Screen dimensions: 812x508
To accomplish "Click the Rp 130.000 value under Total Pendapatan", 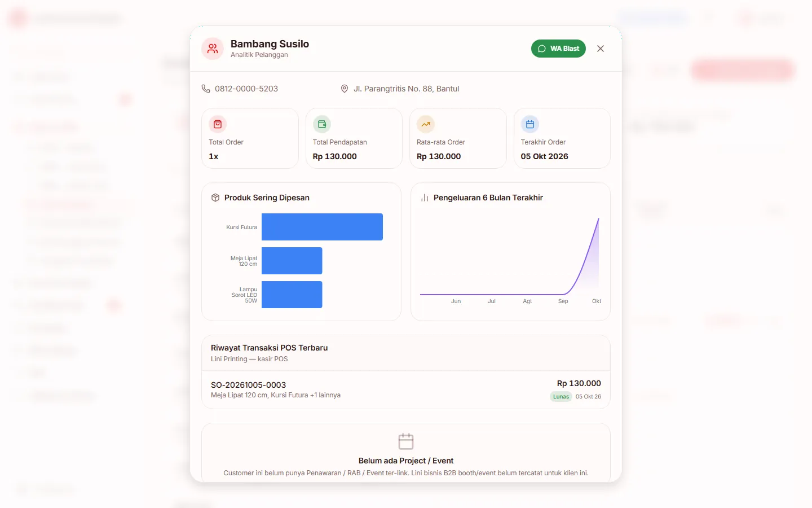I will click(335, 156).
